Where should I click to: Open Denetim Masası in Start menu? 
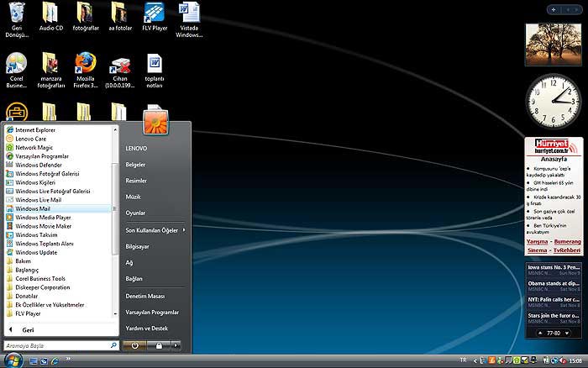(145, 296)
